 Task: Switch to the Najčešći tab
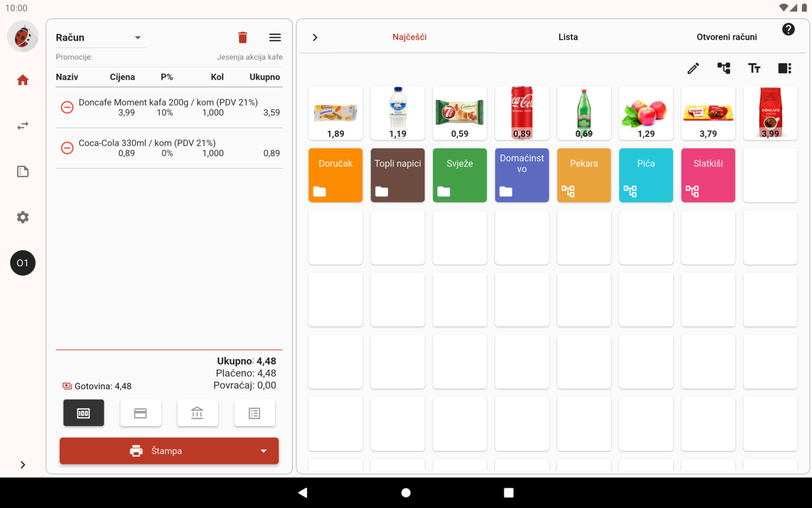click(409, 37)
